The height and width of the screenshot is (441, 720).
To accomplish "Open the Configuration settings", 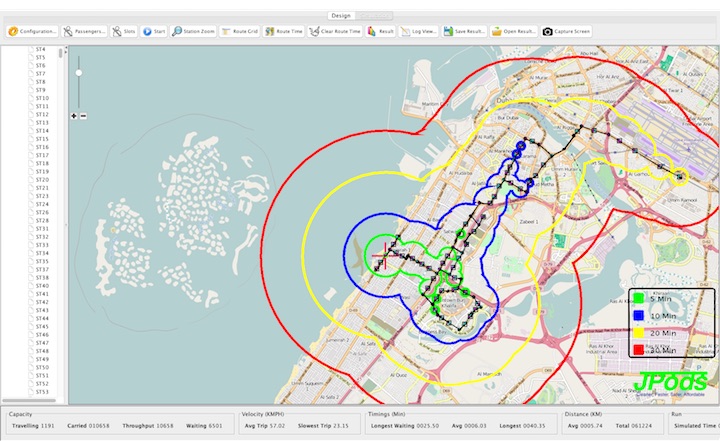I will pyautogui.click(x=33, y=31).
